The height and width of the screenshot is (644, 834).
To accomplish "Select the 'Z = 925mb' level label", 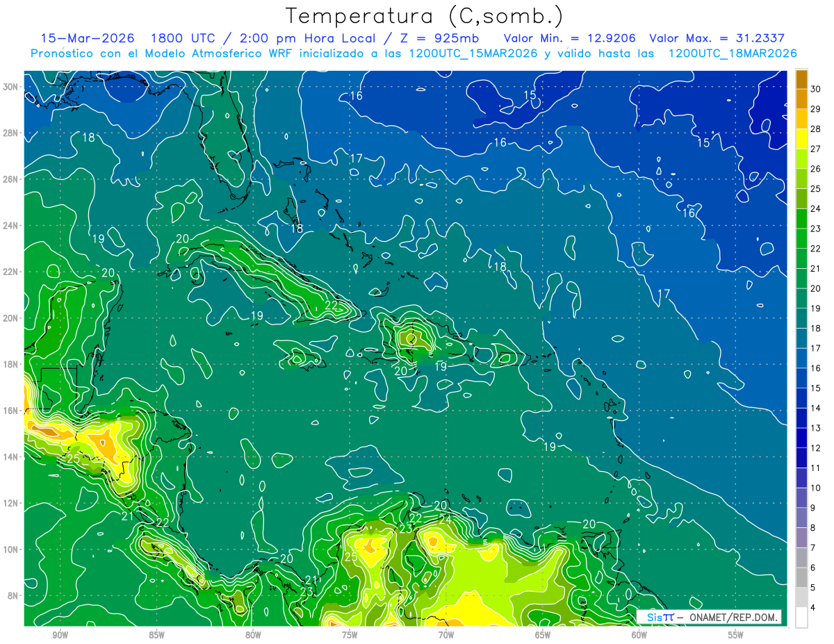I will coord(440,38).
